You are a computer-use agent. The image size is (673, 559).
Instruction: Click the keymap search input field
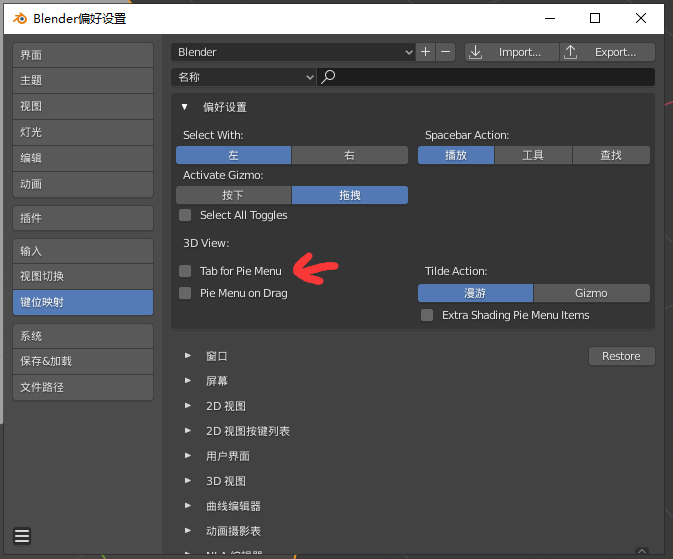[x=486, y=77]
